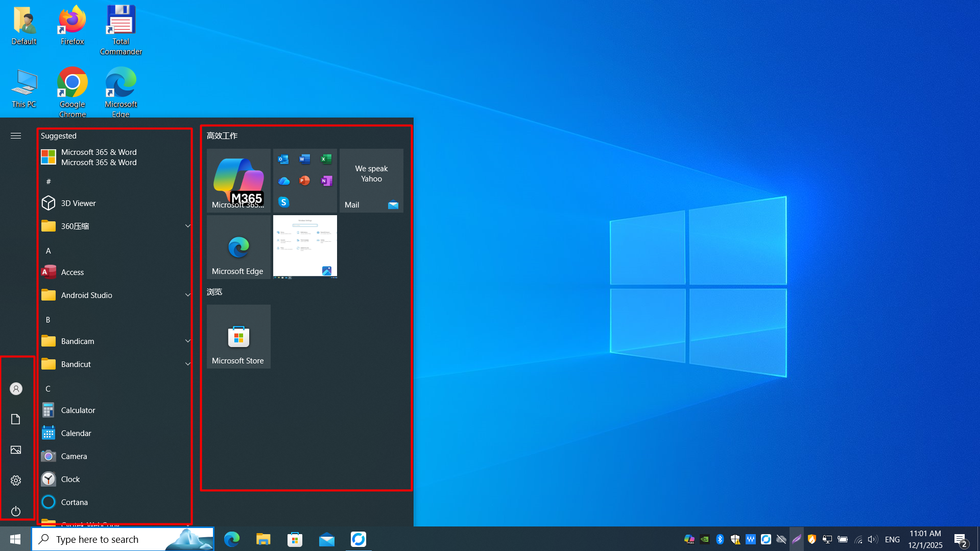Open the Clock app

coord(115,479)
